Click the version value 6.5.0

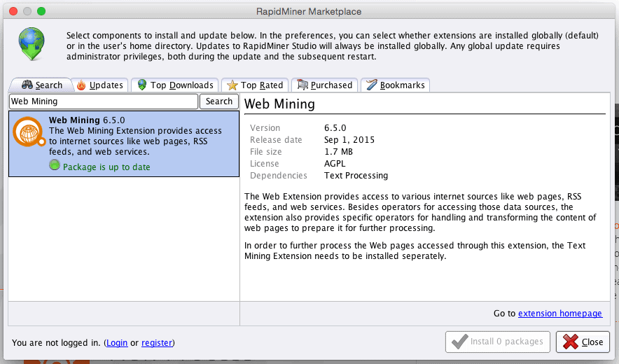click(335, 128)
